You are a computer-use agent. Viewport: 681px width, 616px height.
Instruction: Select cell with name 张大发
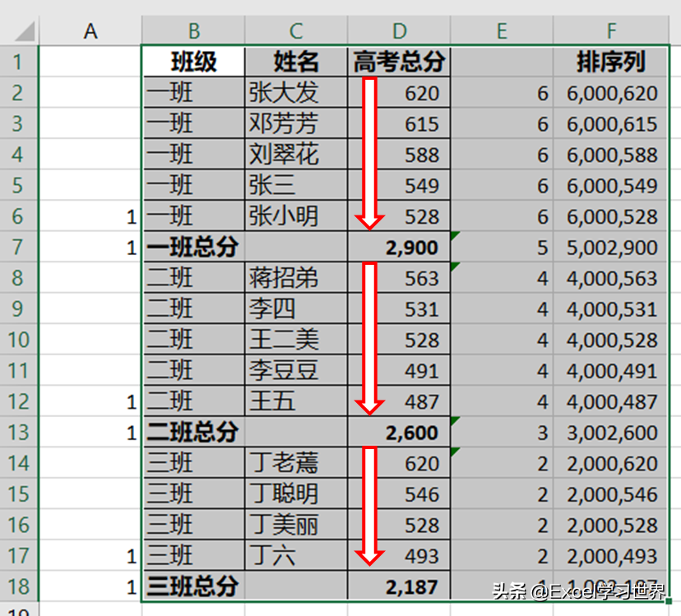[x=296, y=93]
